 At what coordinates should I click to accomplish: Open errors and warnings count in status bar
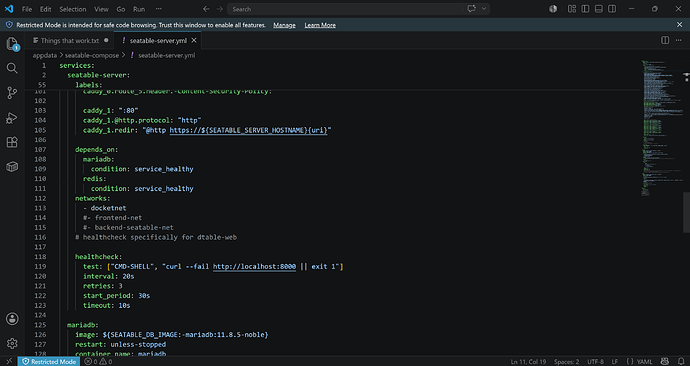coord(99,362)
